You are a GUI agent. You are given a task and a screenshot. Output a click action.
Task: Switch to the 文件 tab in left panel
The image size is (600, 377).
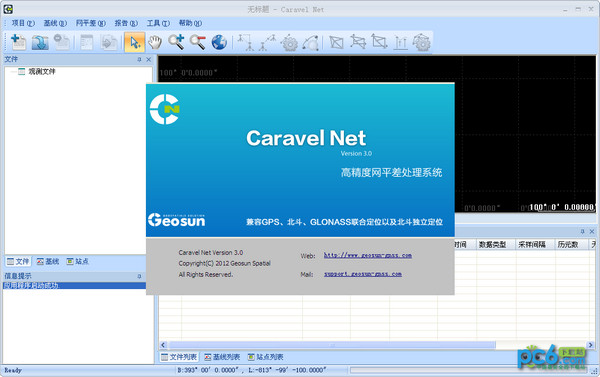pos(18,261)
